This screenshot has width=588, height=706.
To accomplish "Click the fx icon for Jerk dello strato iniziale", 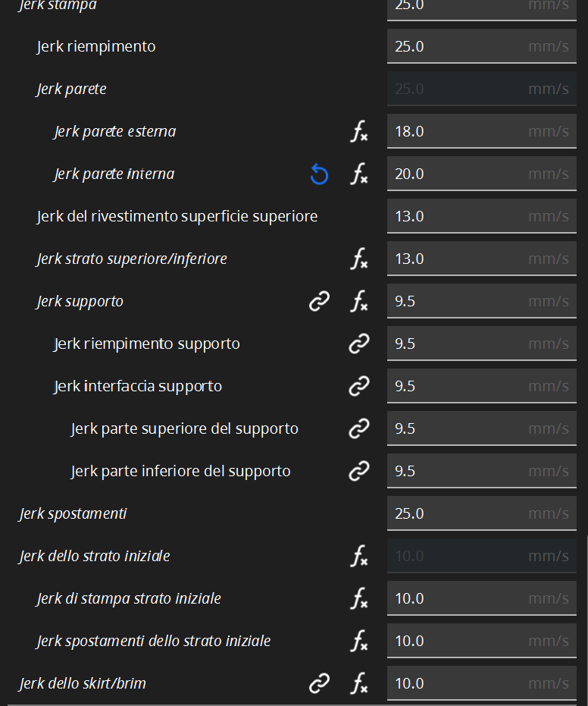I will (x=358, y=557).
